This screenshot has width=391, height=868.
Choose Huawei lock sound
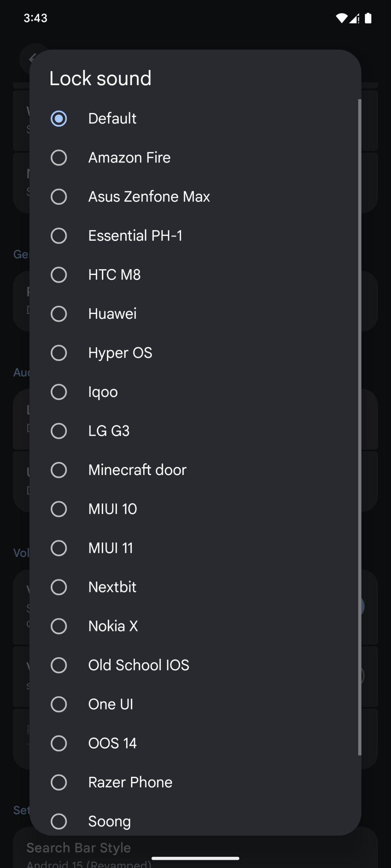pos(195,314)
